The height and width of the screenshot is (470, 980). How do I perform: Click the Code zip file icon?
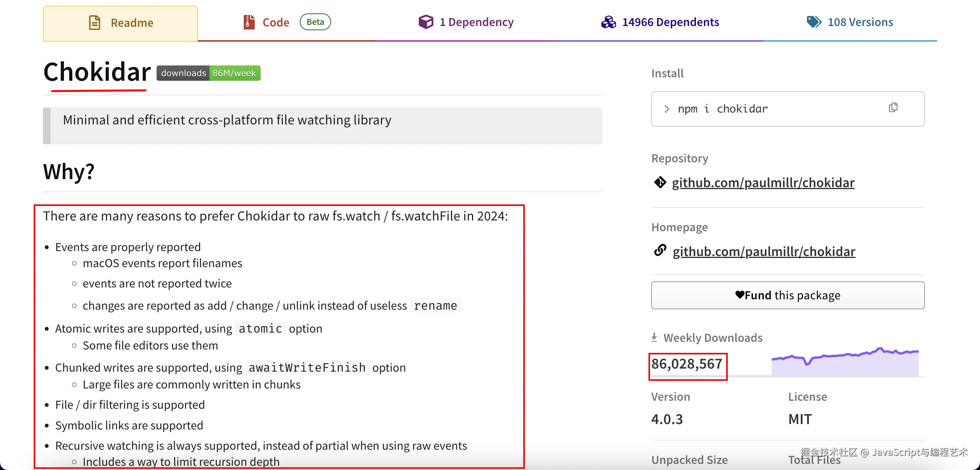point(249,22)
